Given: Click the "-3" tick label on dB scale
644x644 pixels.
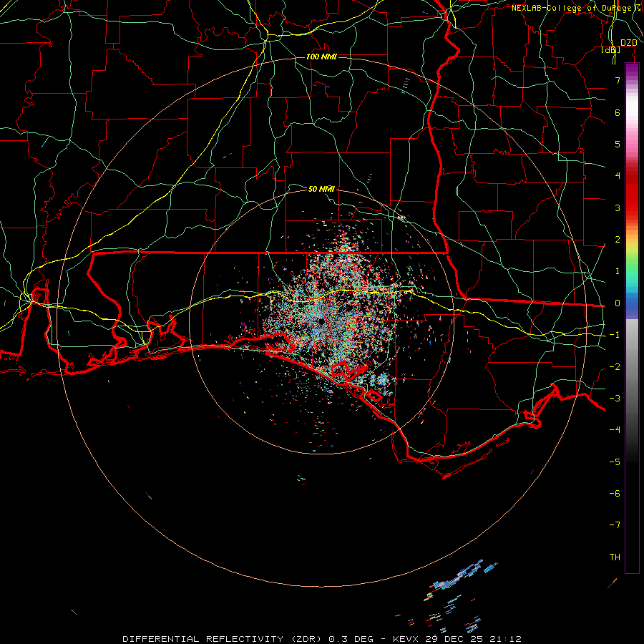Looking at the screenshot, I should click(x=615, y=399).
